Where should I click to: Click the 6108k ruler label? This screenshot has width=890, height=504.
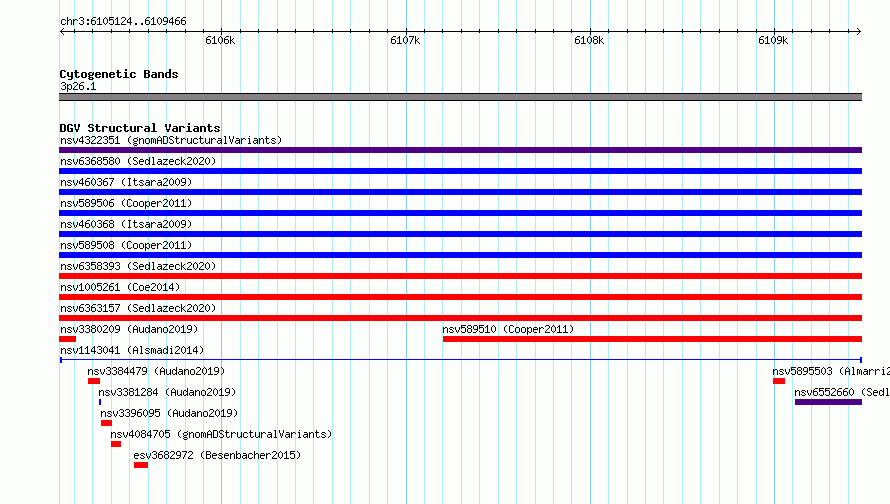click(589, 40)
